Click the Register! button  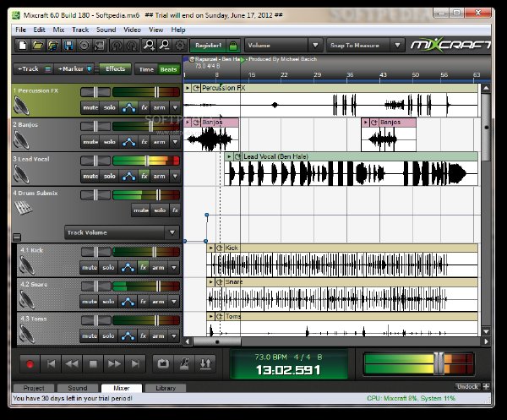click(208, 46)
